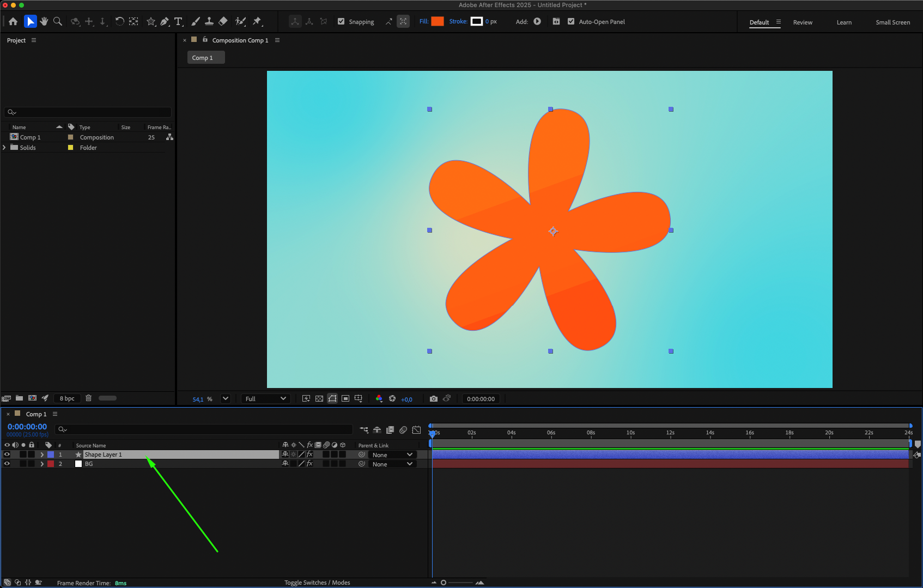Select the Pen tool
Screen dimensions: 923x588
pos(165,21)
